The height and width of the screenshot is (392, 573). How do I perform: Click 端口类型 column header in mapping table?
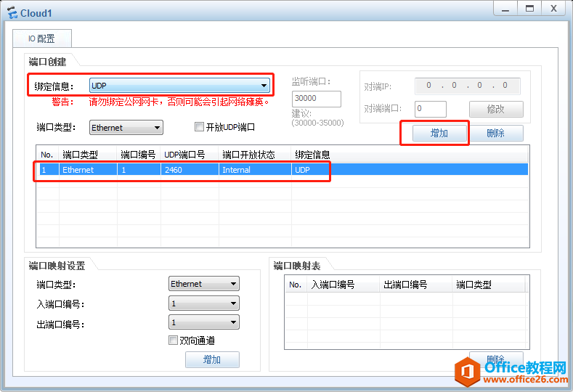coord(489,285)
